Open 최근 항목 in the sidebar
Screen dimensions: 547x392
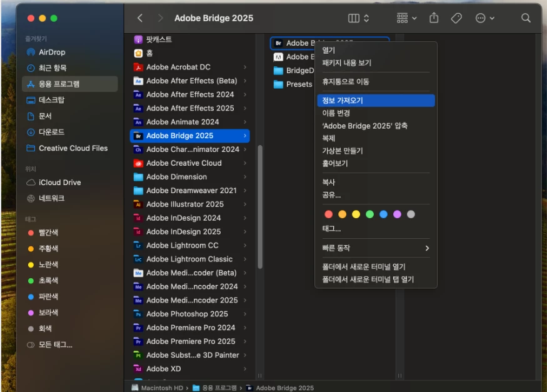click(x=70, y=68)
